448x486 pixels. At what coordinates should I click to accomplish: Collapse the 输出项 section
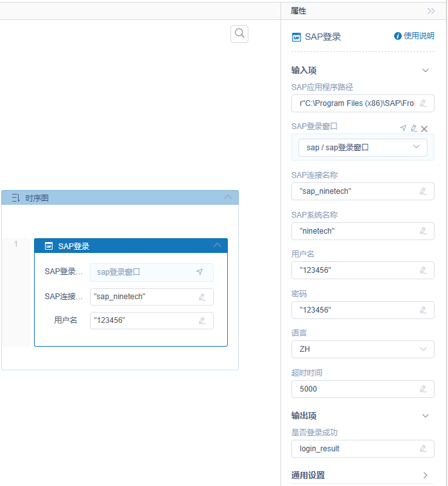coord(425,416)
